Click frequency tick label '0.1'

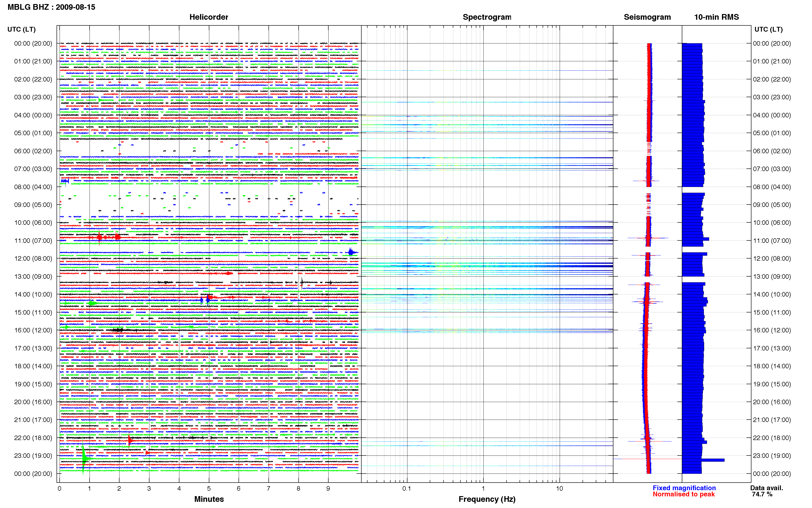[407, 489]
